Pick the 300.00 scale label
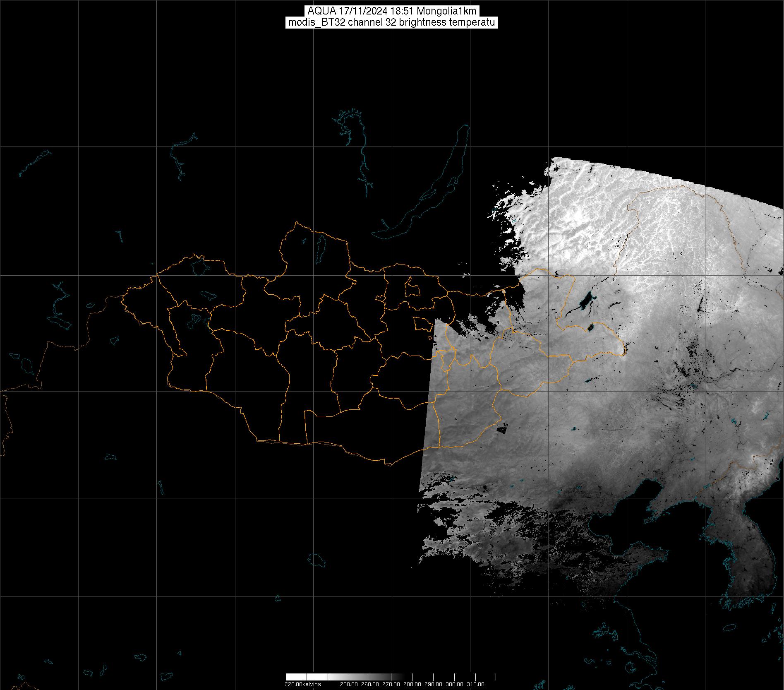Screen dimensions: 784x690 coord(455,684)
